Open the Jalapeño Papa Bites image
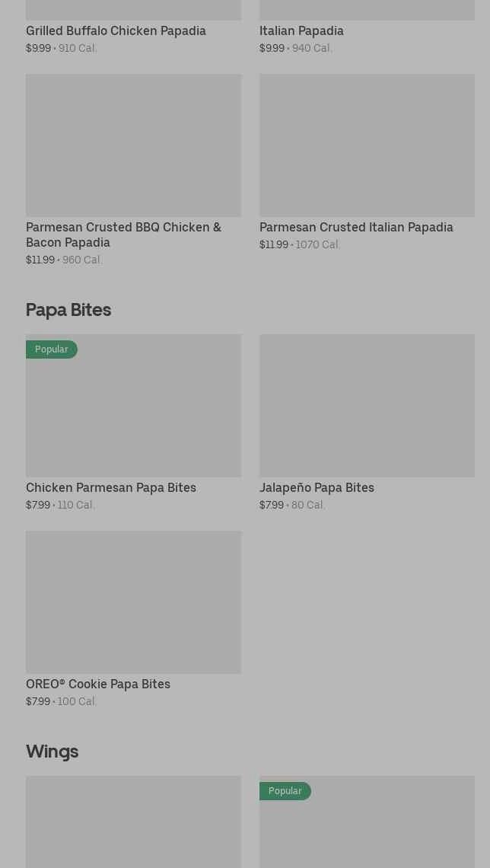The height and width of the screenshot is (868, 490). click(367, 405)
